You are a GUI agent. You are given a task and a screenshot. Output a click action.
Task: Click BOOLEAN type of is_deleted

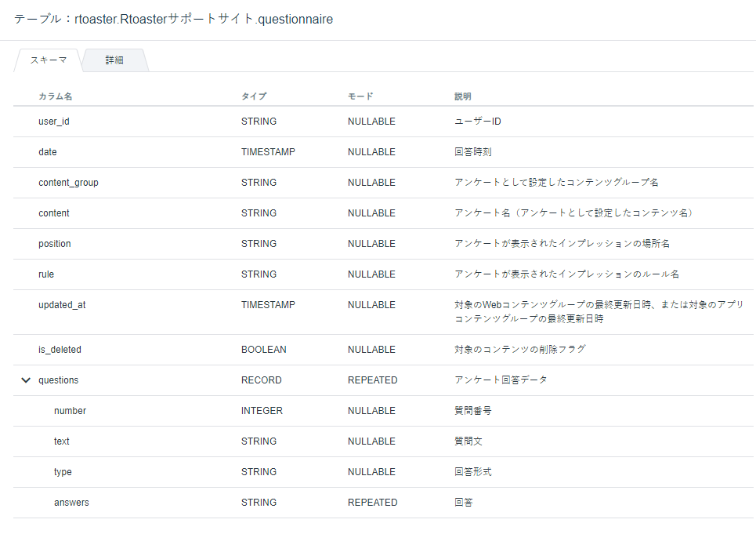pos(264,350)
